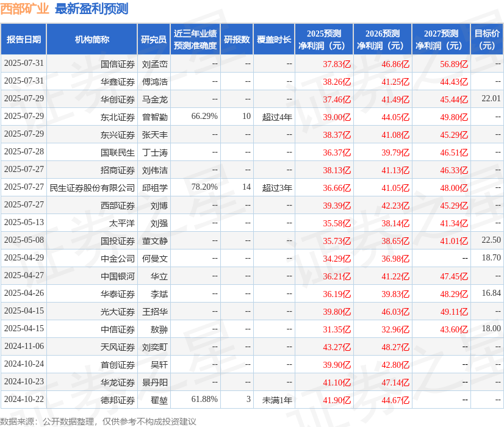Click target price 22.01
The height and width of the screenshot is (427, 504).
coord(491,99)
